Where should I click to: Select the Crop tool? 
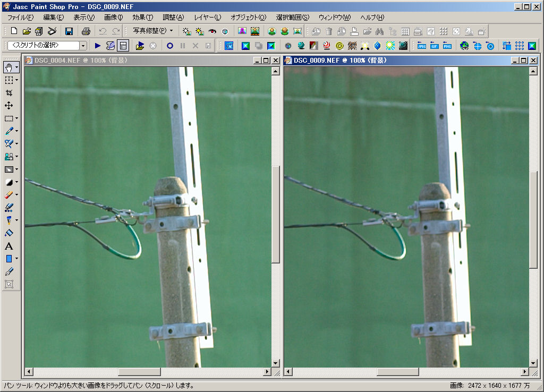coord(9,92)
